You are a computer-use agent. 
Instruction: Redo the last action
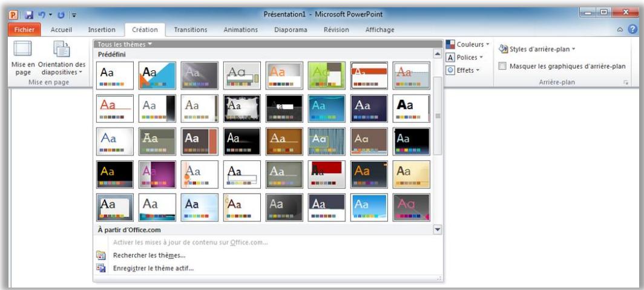(61, 15)
